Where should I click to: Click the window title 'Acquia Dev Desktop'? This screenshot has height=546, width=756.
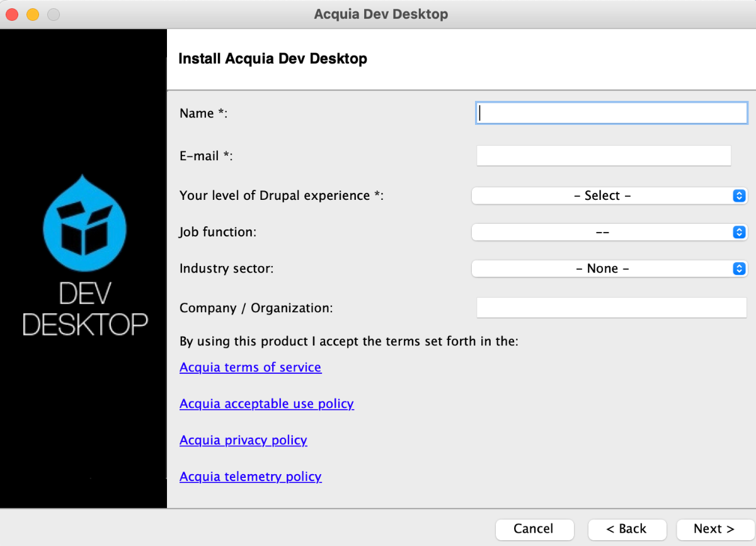coord(381,14)
